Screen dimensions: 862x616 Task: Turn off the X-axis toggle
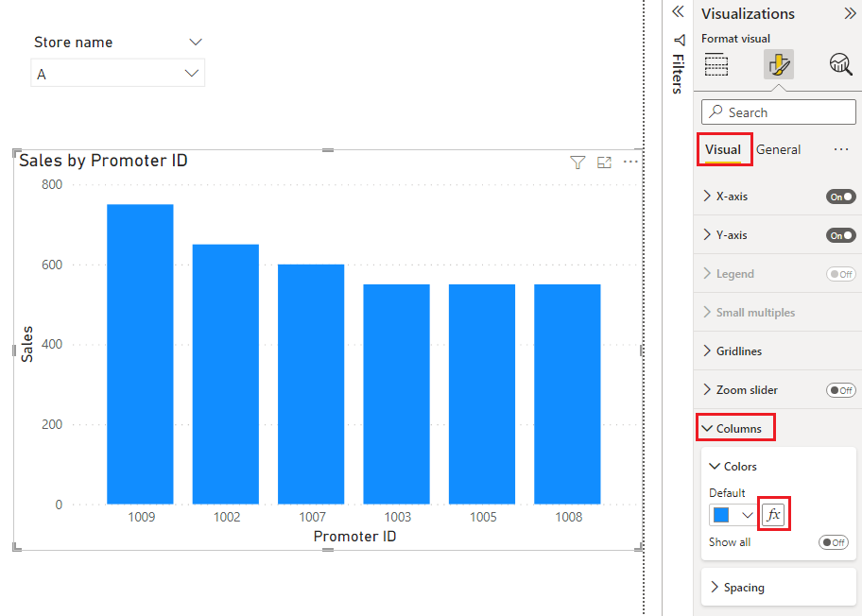840,197
